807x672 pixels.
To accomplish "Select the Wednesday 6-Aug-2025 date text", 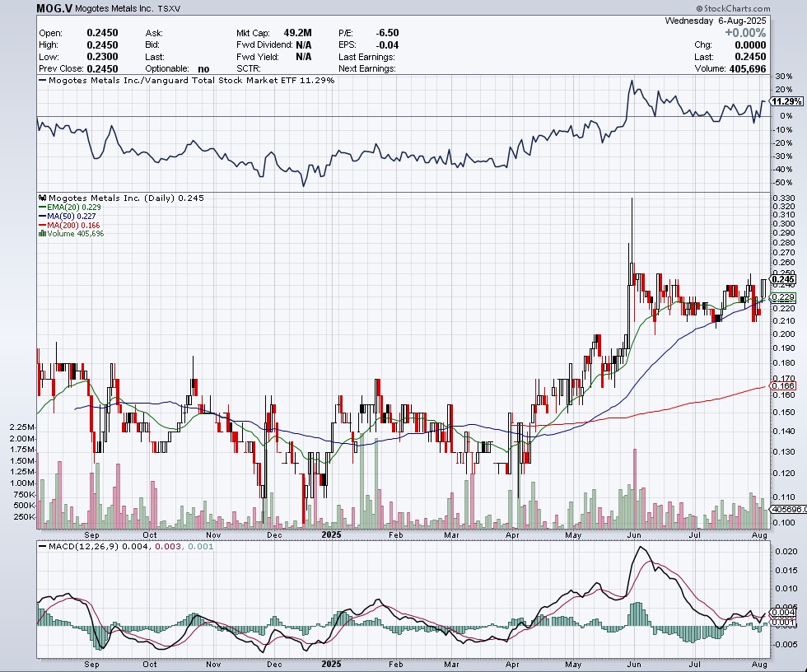I will tap(716, 21).
